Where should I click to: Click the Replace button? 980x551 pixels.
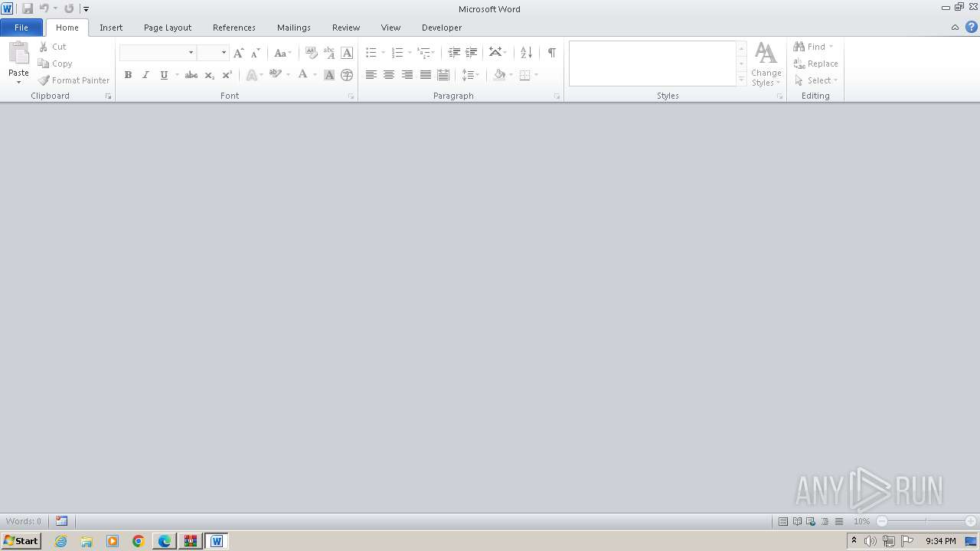pos(816,64)
